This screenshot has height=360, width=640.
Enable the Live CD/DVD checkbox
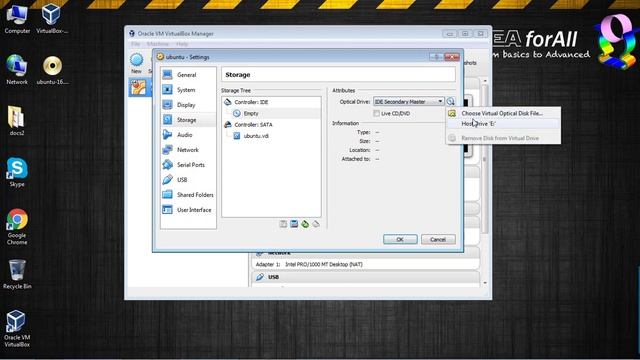[x=376, y=113]
